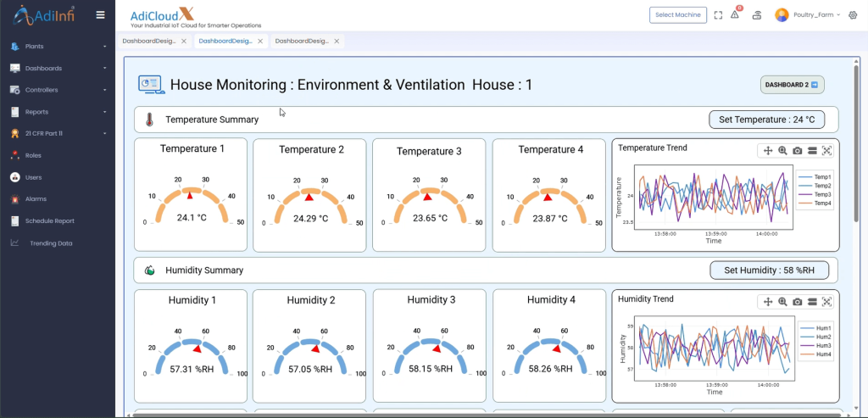Viewport: 868px width, 418px height.
Task: Toggle Hum4 legend trace visibility
Action: (x=816, y=354)
